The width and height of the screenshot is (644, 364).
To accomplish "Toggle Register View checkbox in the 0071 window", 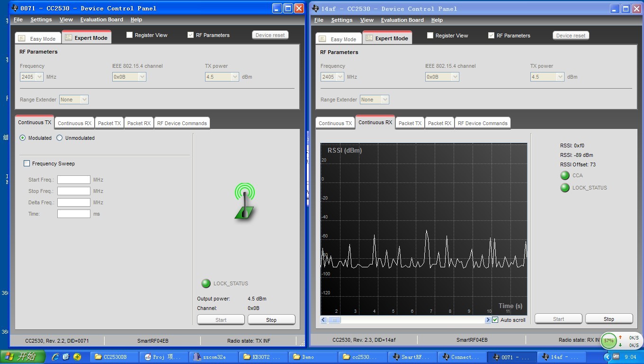I will (129, 35).
